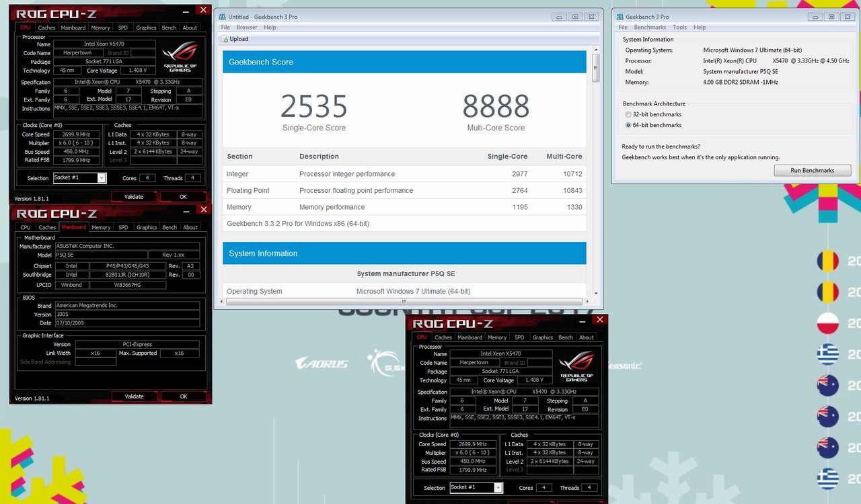
Task: Close the Mainboard ROG CPU-Z window
Action: point(203,208)
